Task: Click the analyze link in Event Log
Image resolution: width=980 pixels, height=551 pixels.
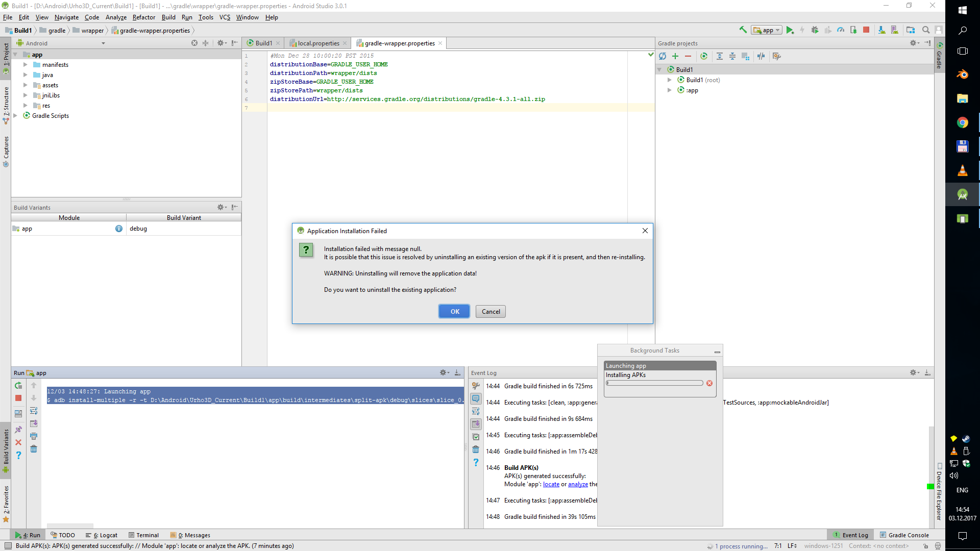Action: [x=578, y=484]
